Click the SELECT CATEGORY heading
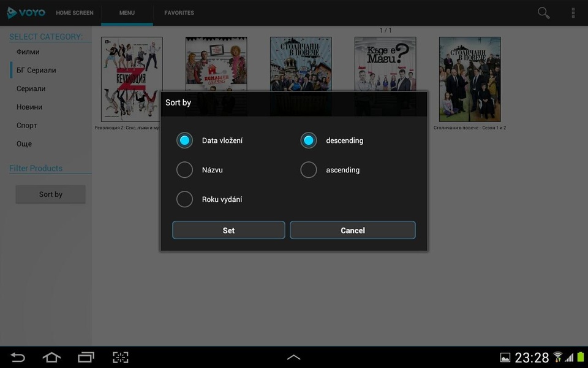The width and height of the screenshot is (588, 368). [46, 37]
